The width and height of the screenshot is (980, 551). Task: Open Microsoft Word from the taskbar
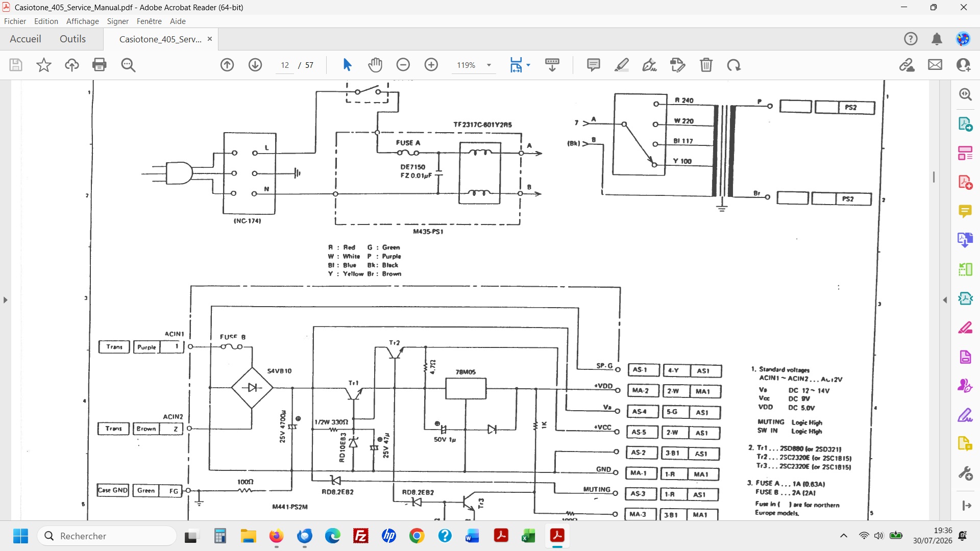click(473, 536)
